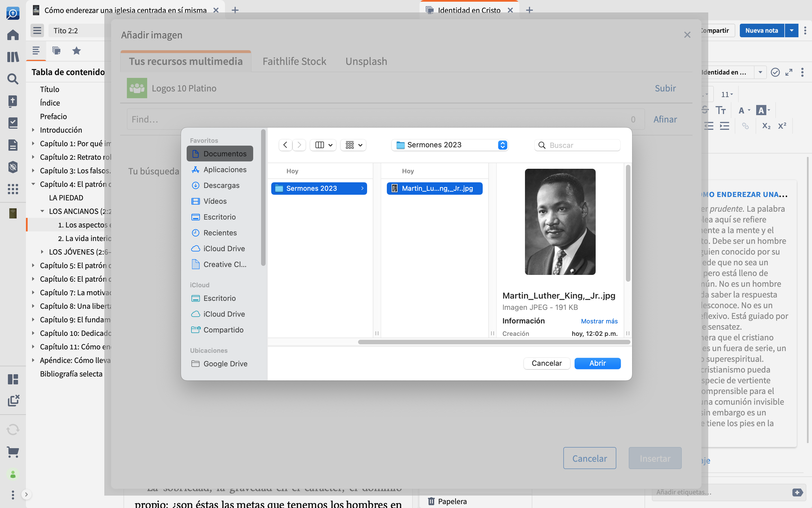This screenshot has width=812, height=508.
Task: Select Sermones 2023 folder row
Action: [319, 189]
